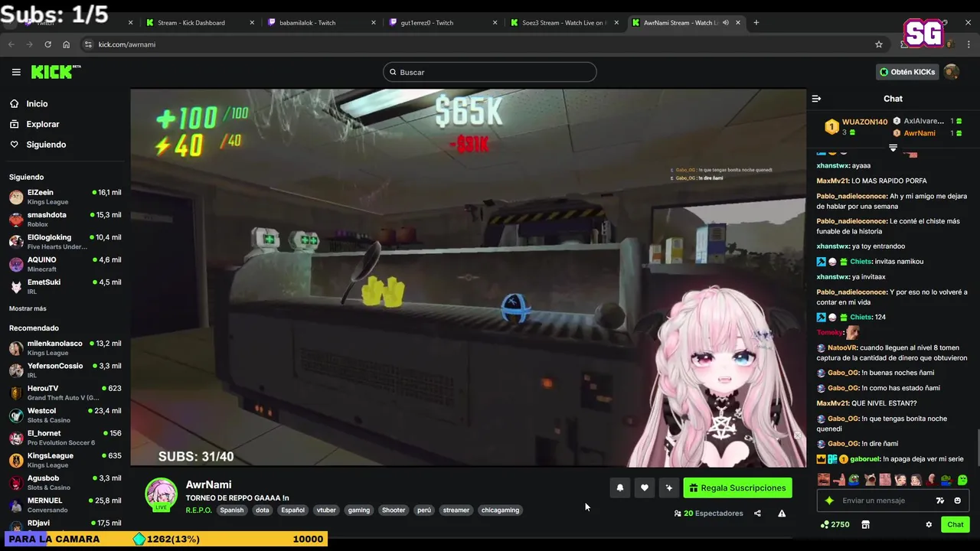The image size is (980, 551).
Task: Follow the channel using the heart icon
Action: coord(645,487)
